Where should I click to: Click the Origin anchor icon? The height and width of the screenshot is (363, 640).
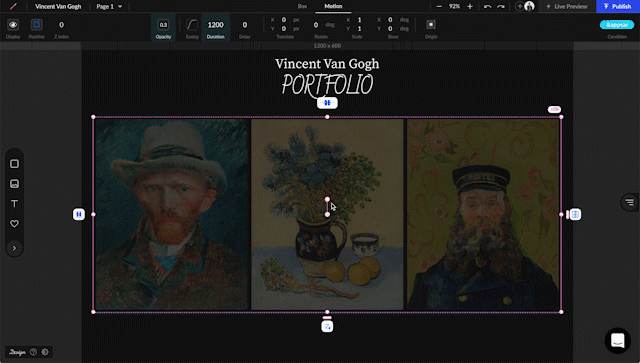pyautogui.click(x=431, y=24)
